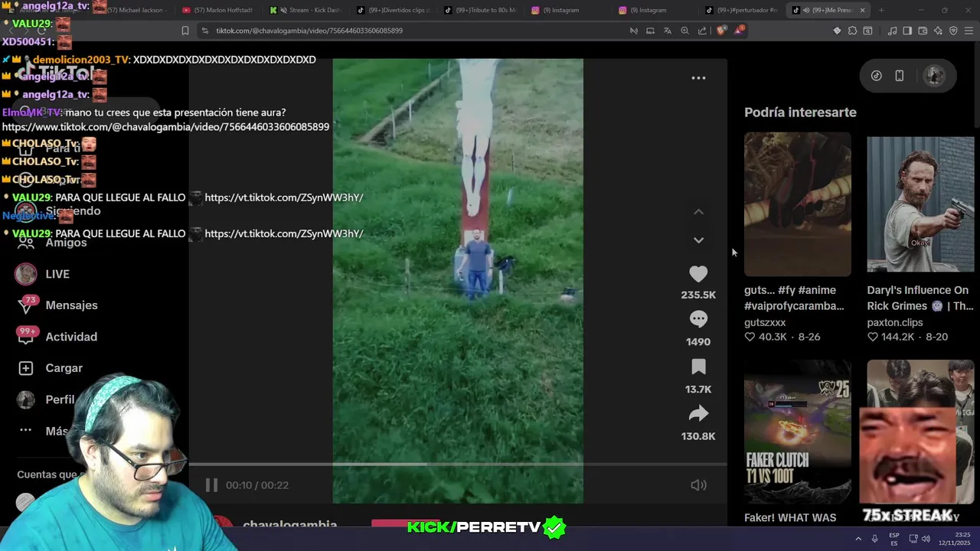
Task: Open the guts anime recommended video thumbnail
Action: tap(797, 204)
